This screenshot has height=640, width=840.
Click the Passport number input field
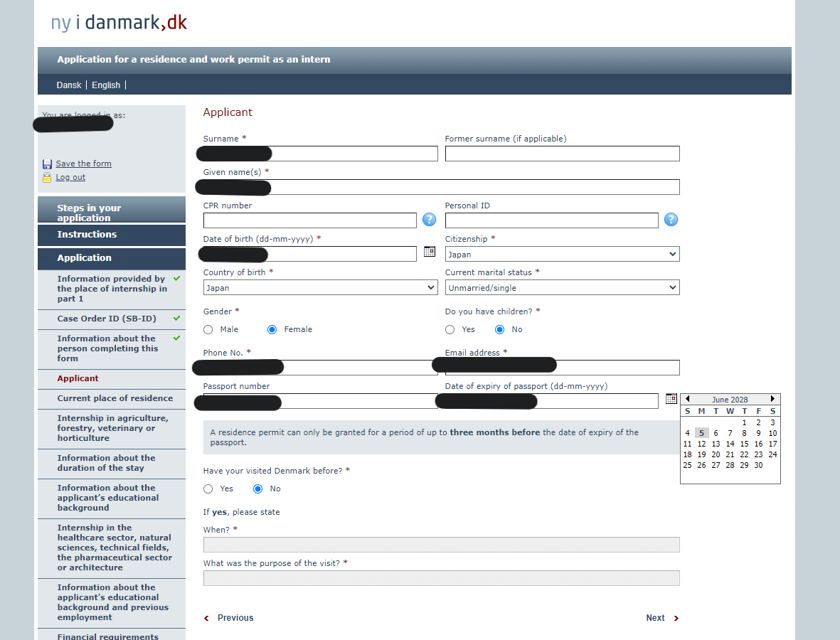[x=320, y=401]
